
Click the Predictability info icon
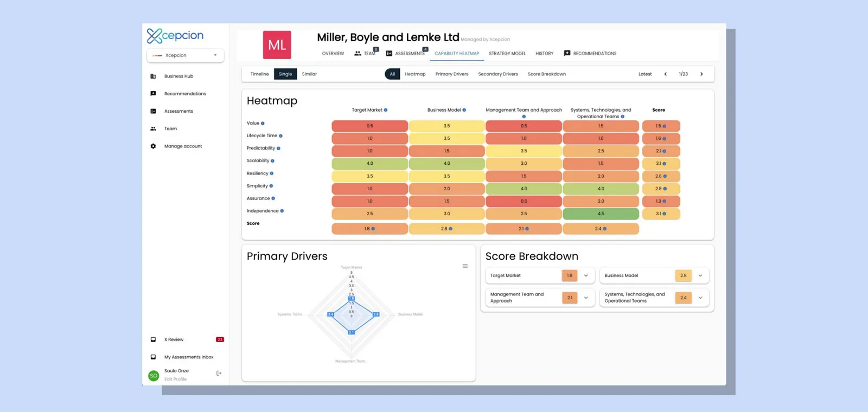click(x=279, y=149)
